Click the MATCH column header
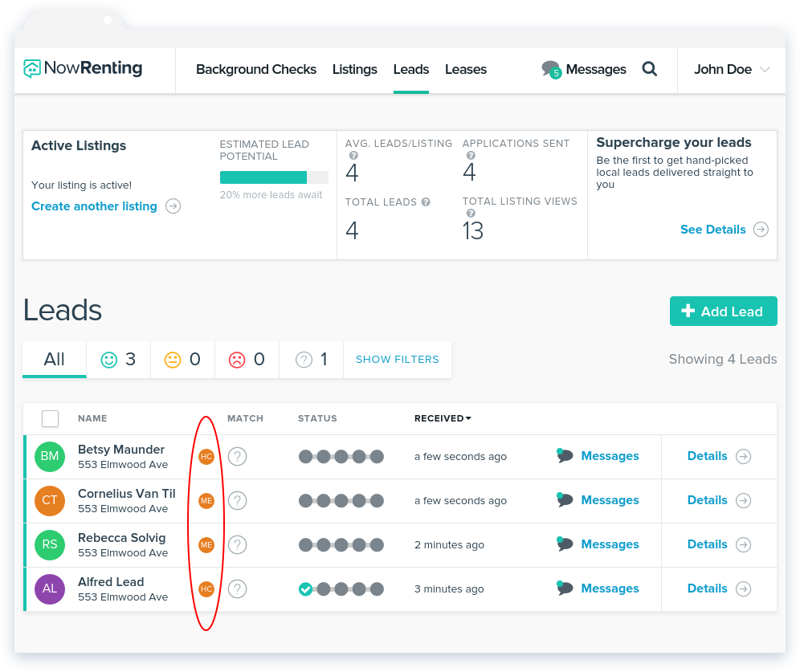This screenshot has height=672, width=800. (246, 418)
